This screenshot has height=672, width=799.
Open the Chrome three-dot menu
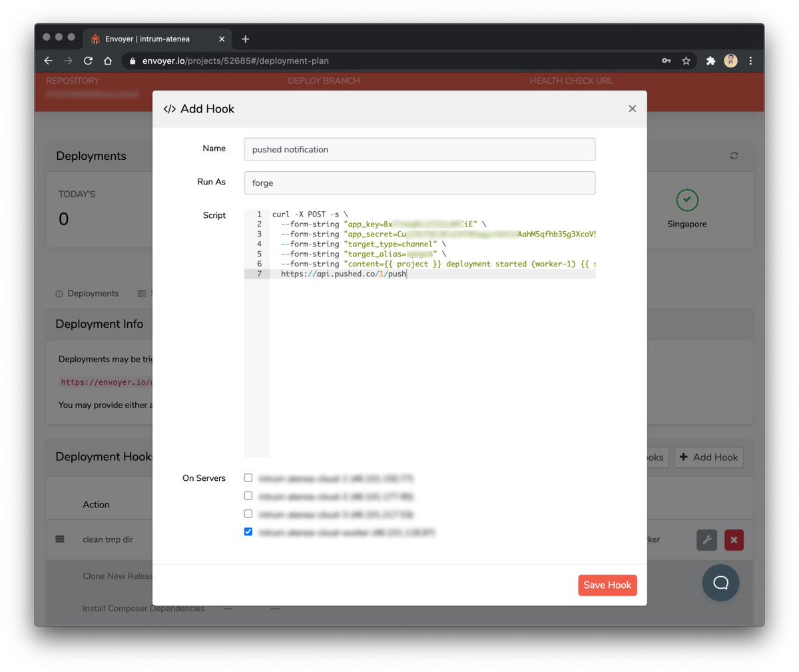(x=750, y=61)
